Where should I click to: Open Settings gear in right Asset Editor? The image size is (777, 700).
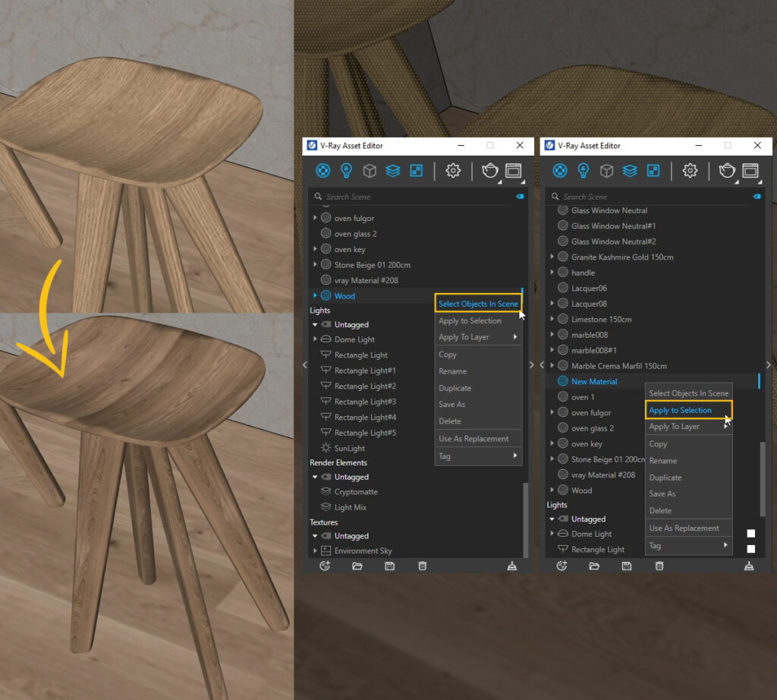coord(690,171)
